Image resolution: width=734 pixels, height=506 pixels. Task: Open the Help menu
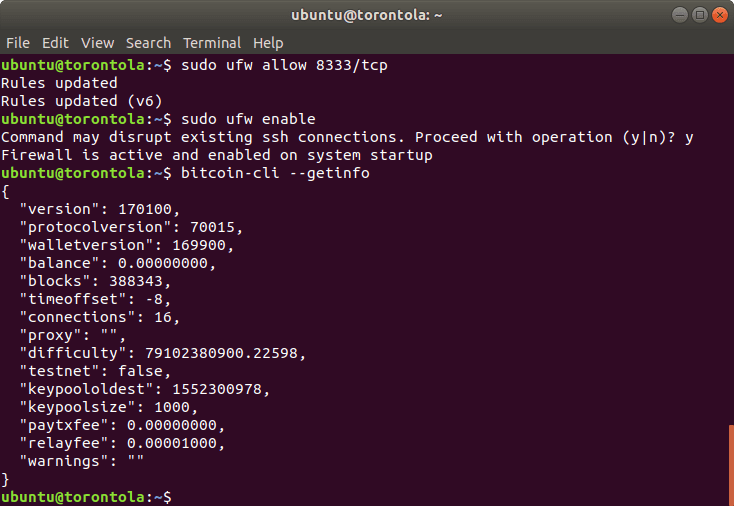tap(268, 43)
